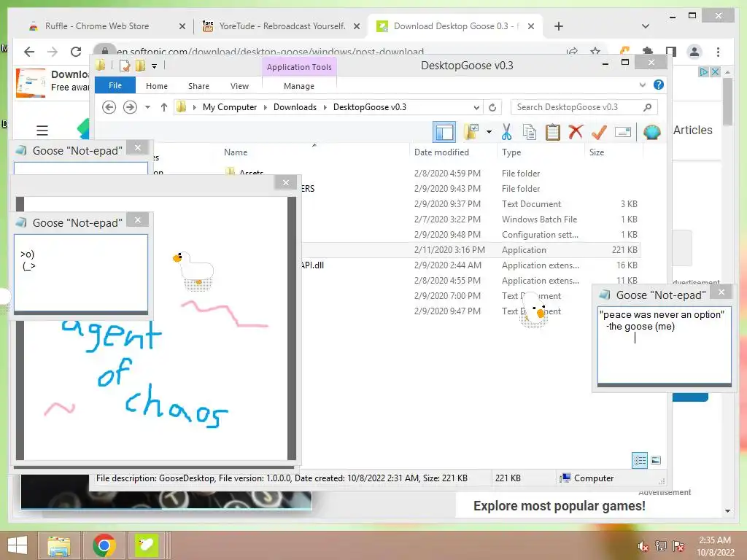Click in the "peace was never an option" notepad text
The height and width of the screenshot is (560, 747).
(x=664, y=345)
